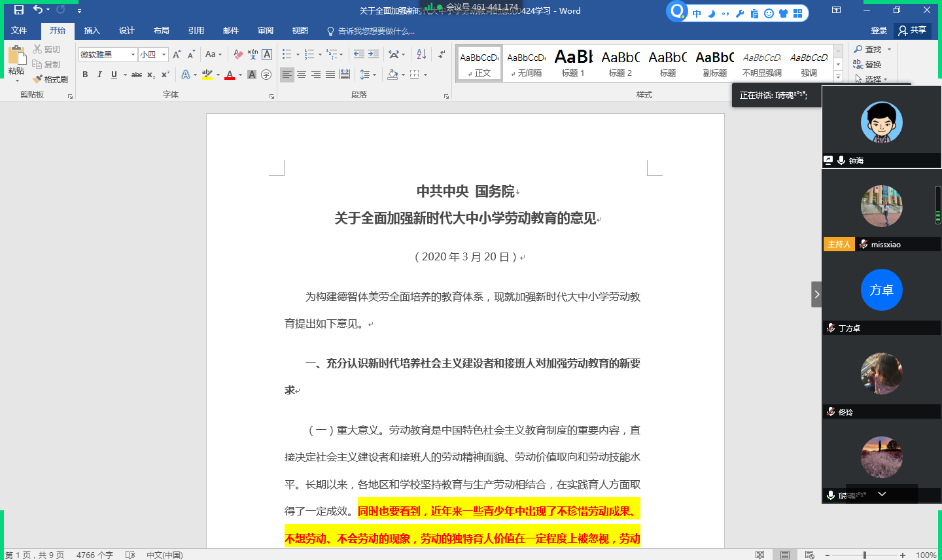
Task: Justify paragraph text
Action: [x=330, y=75]
